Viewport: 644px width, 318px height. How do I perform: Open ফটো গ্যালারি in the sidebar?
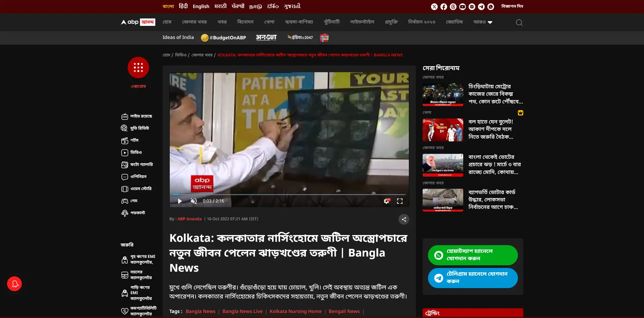coord(137,165)
